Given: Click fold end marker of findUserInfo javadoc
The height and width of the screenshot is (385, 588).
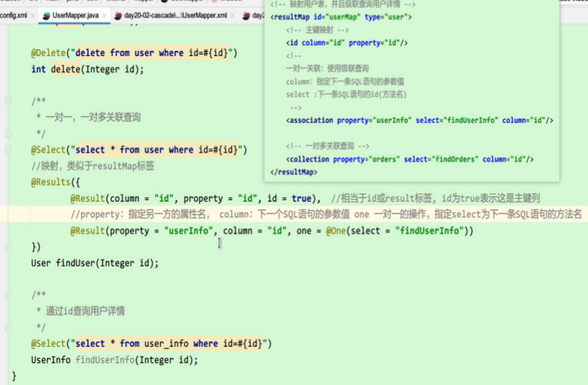Looking at the screenshot, I should (8, 328).
